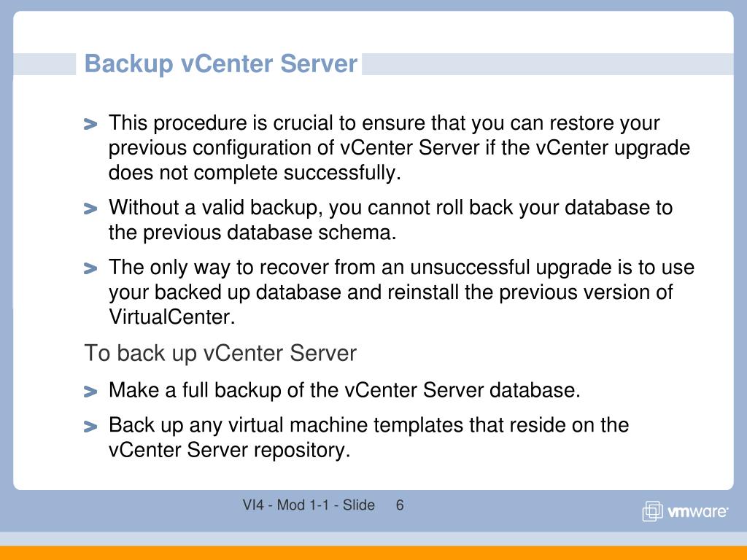The height and width of the screenshot is (560, 747).
Task: Click arrow bullet beside 'Make a full backup'
Action: click(90, 392)
